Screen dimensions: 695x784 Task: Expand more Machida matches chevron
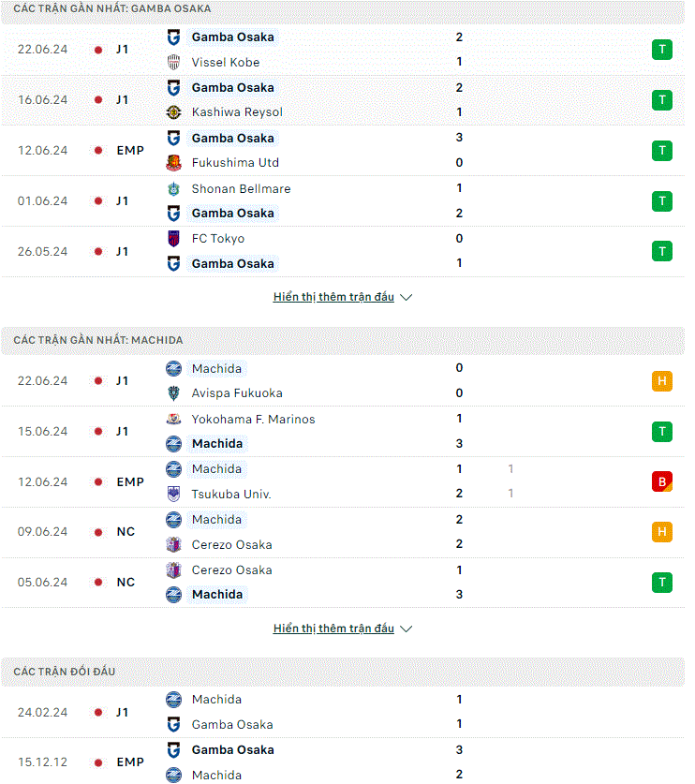(406, 629)
